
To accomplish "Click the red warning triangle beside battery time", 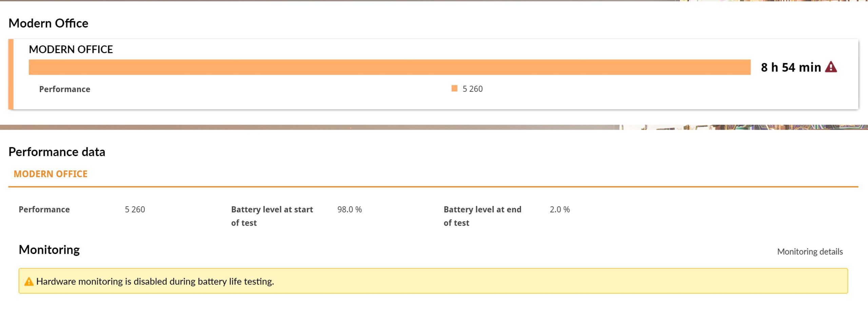I will click(x=831, y=67).
